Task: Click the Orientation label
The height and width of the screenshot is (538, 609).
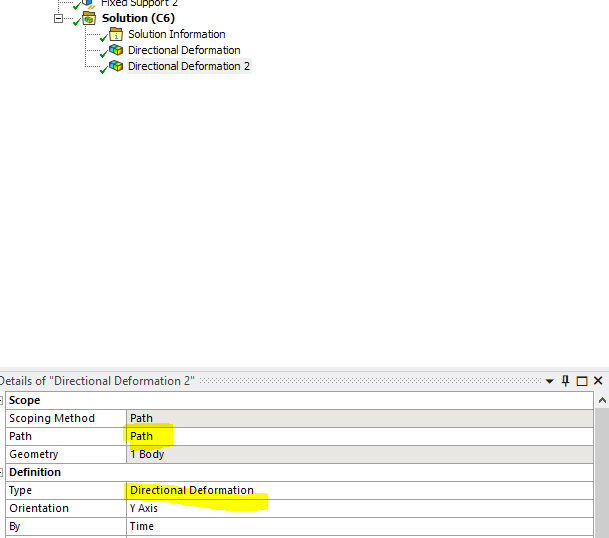Action: [x=39, y=508]
